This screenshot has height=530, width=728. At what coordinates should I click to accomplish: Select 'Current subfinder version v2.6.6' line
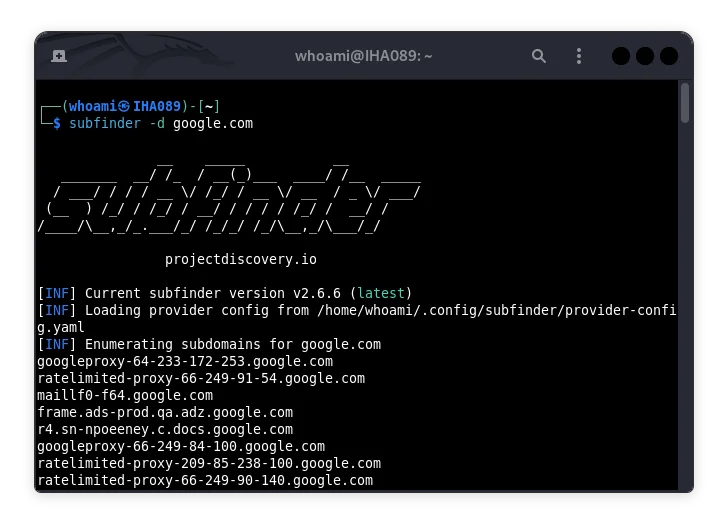(x=224, y=293)
